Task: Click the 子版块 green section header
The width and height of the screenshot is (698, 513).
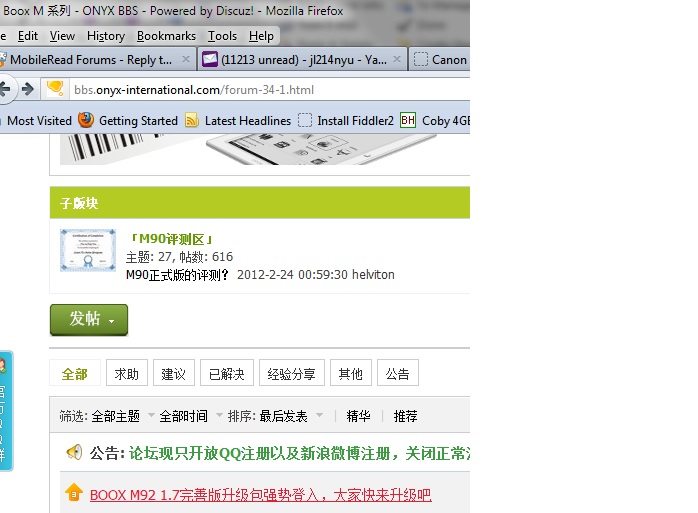Action: tap(260, 203)
